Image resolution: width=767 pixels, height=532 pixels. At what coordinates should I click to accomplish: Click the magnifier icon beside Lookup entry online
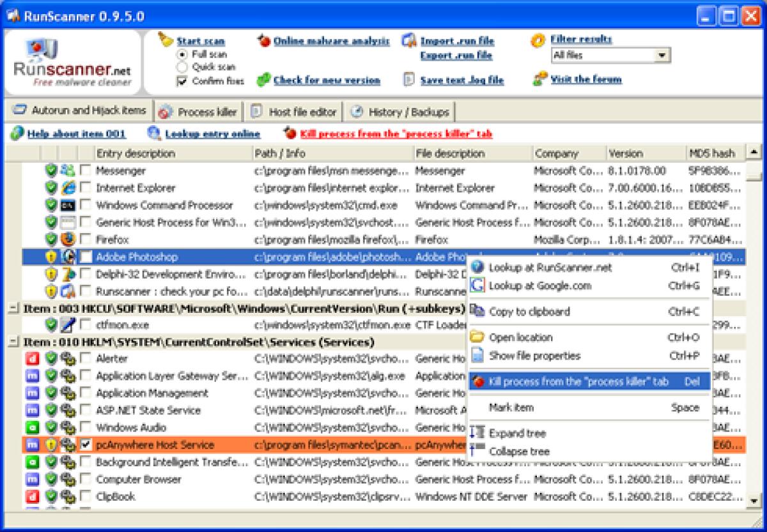coord(154,133)
